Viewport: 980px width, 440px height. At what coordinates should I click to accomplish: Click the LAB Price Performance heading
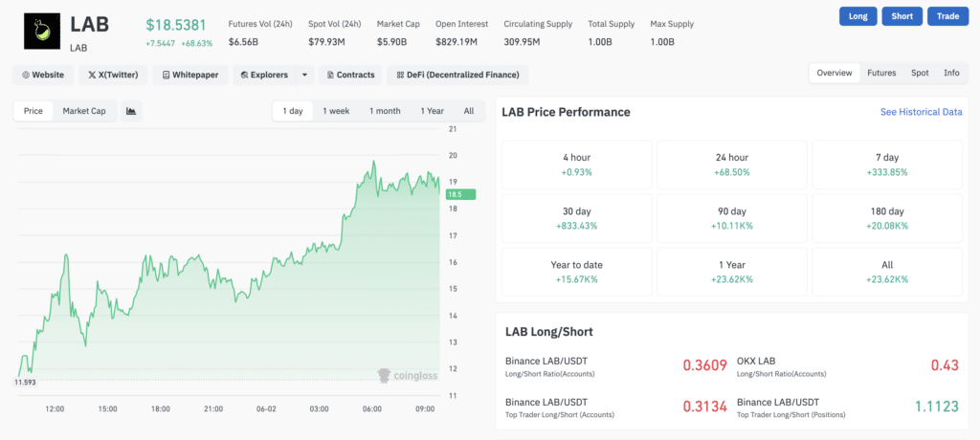(x=566, y=112)
